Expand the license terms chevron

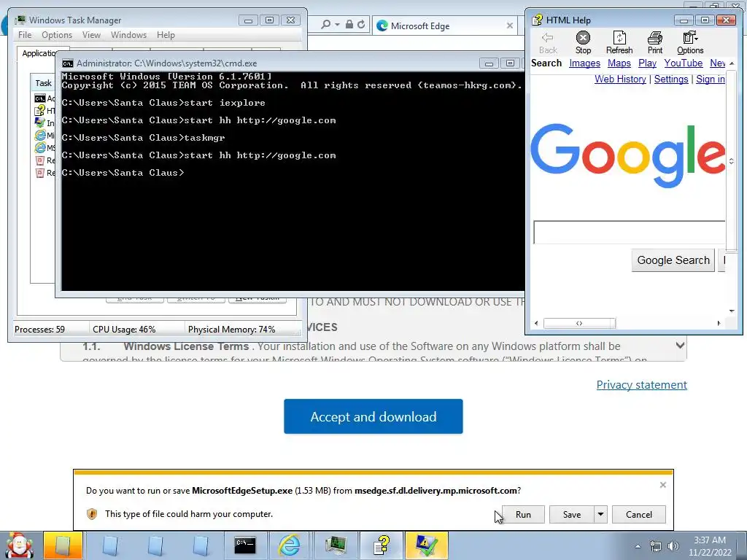(681, 346)
